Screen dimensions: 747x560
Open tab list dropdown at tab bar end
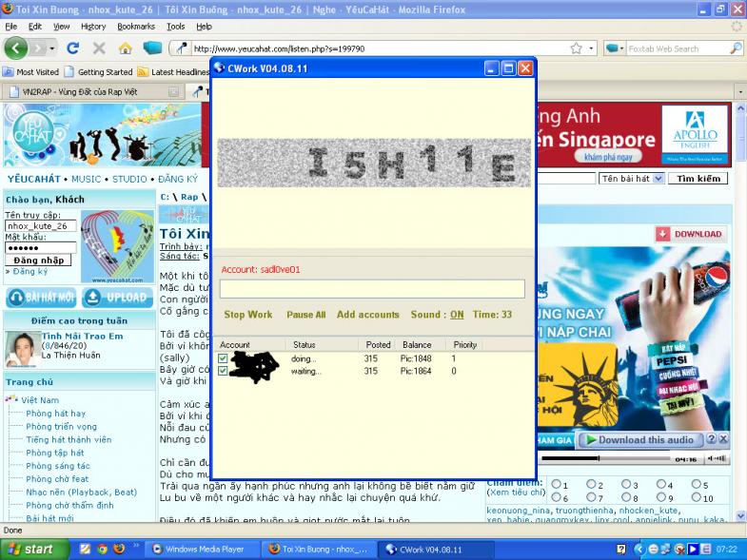tap(740, 91)
